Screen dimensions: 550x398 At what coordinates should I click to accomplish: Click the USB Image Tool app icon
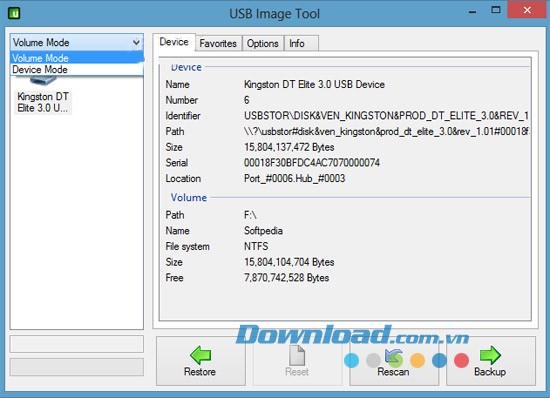coord(14,13)
